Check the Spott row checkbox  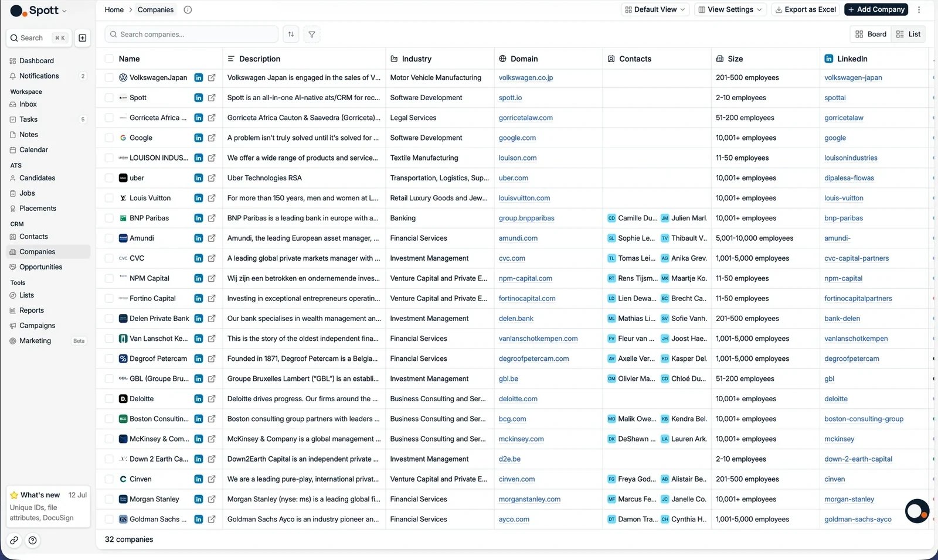click(x=109, y=98)
